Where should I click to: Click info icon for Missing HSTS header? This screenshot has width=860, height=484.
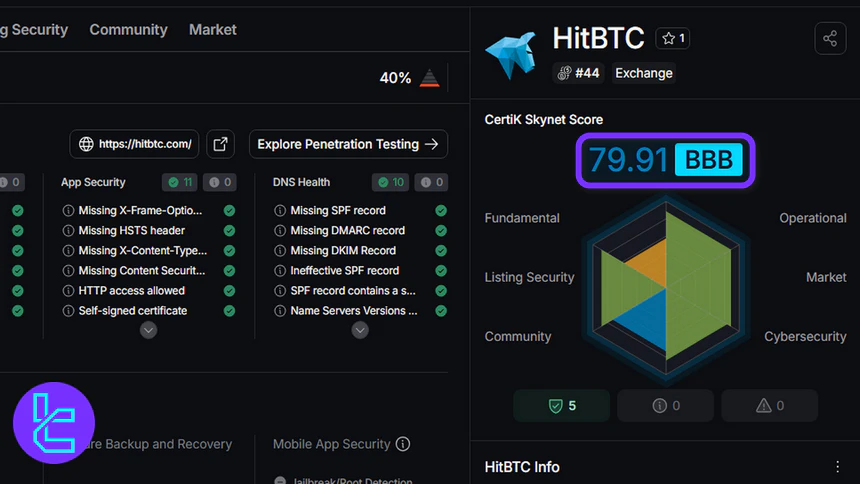point(68,231)
